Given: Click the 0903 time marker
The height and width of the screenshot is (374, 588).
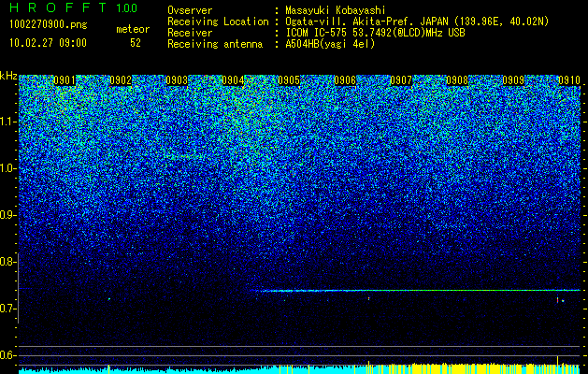Looking at the screenshot, I should (x=177, y=80).
